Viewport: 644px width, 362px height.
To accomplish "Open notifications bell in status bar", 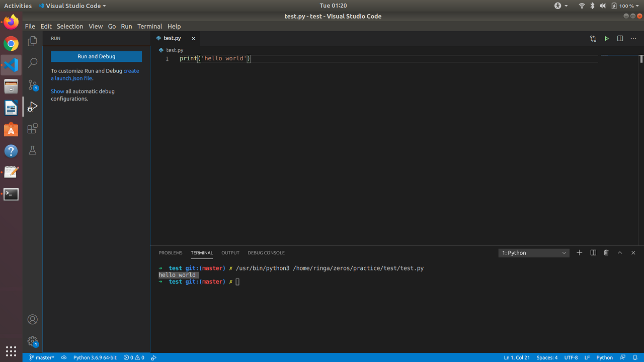I will tap(635, 357).
